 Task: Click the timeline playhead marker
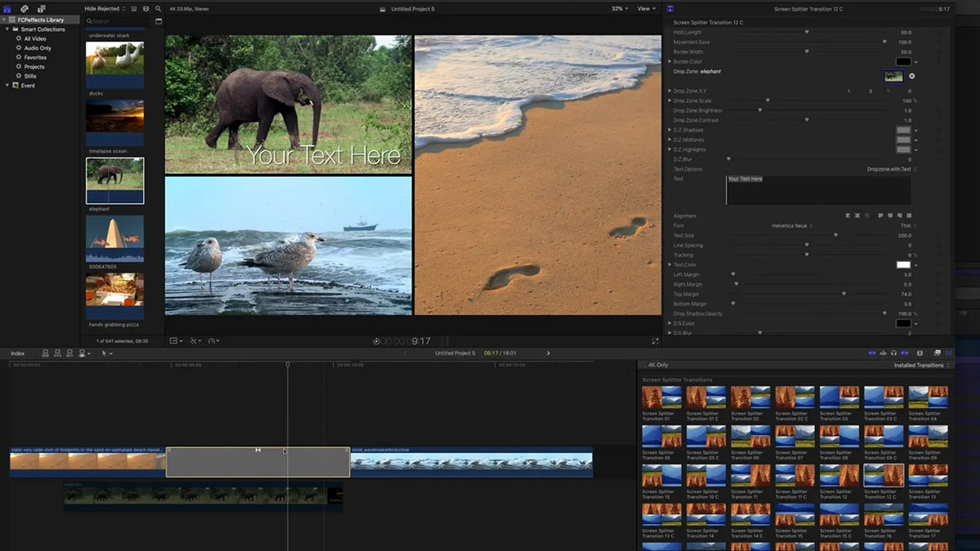pos(287,364)
